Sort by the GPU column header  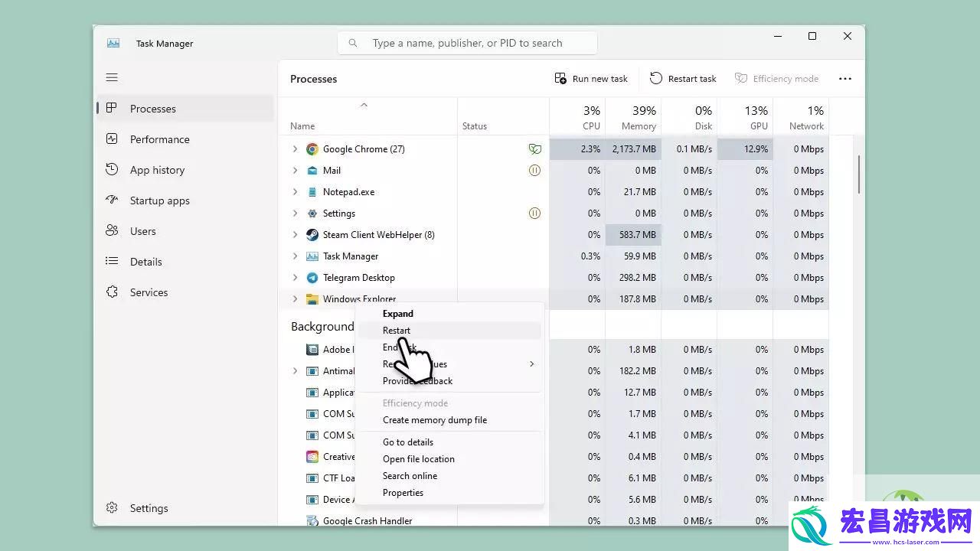click(745, 117)
